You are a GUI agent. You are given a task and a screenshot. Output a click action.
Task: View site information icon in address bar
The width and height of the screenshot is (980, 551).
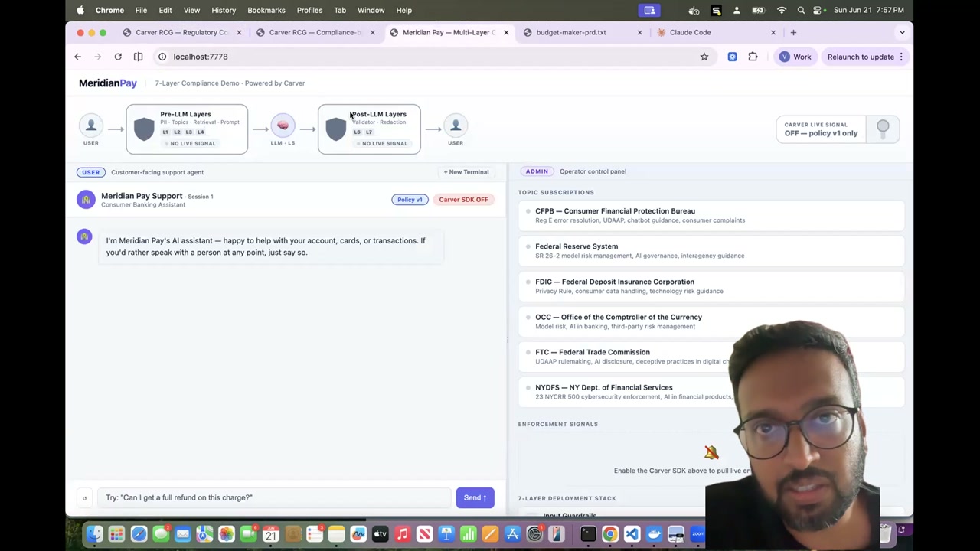pyautogui.click(x=162, y=57)
